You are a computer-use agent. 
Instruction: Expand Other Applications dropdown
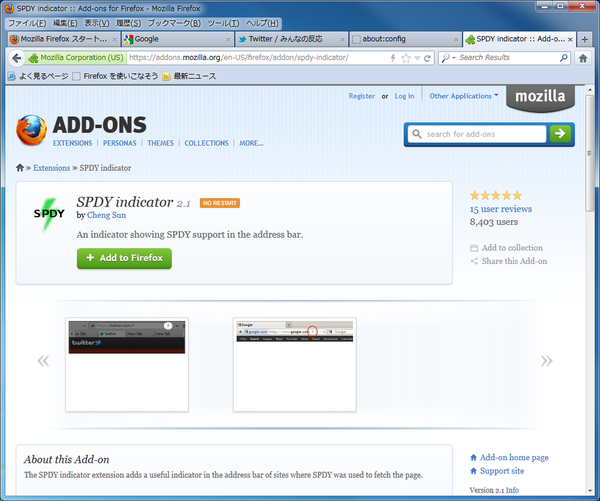[x=464, y=96]
